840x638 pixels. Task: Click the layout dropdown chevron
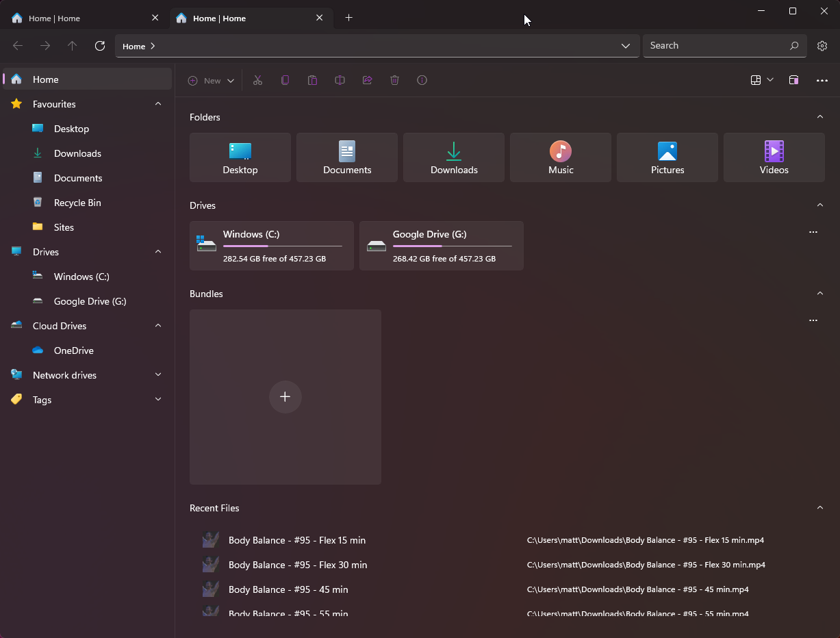[x=770, y=80]
